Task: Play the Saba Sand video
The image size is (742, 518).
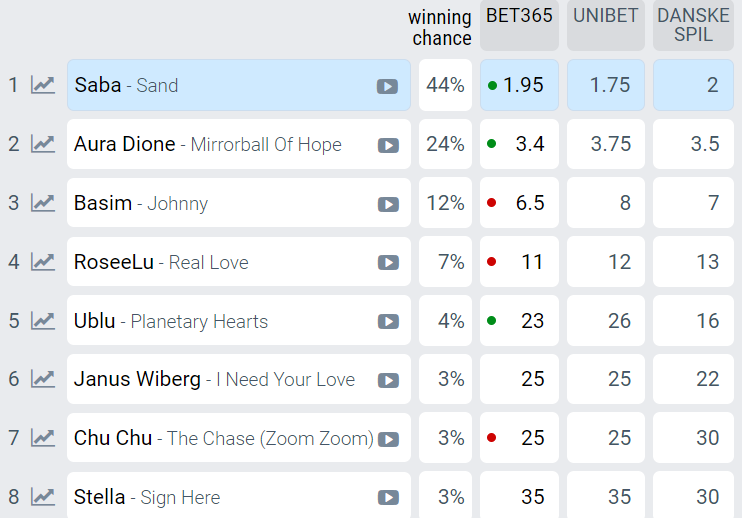Action: click(x=387, y=87)
